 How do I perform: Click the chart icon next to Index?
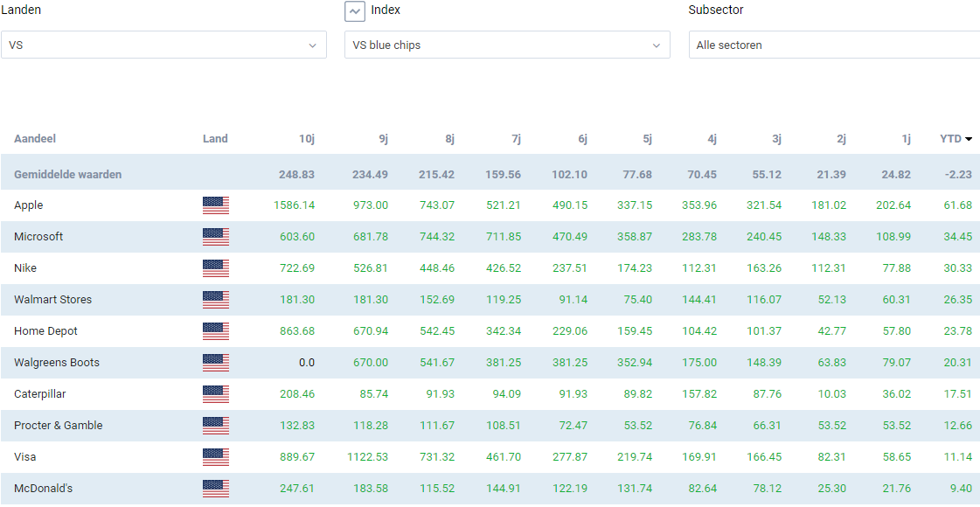coord(355,11)
